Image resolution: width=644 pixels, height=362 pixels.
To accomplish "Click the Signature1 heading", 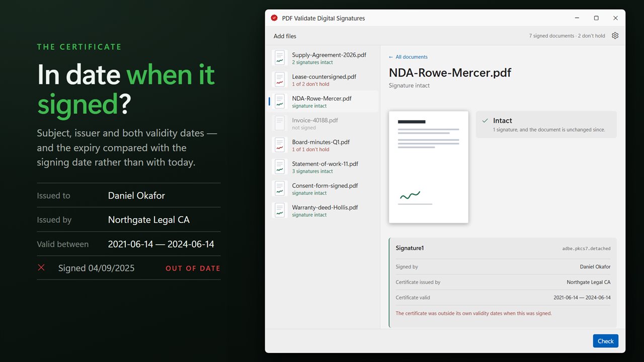I will point(410,248).
